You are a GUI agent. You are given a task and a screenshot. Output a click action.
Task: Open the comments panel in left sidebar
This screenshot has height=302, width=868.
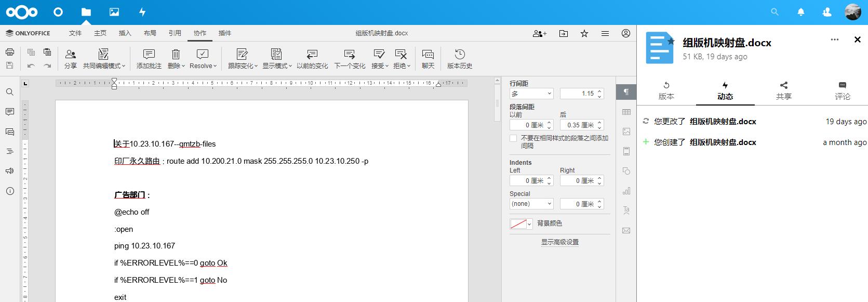[10, 112]
